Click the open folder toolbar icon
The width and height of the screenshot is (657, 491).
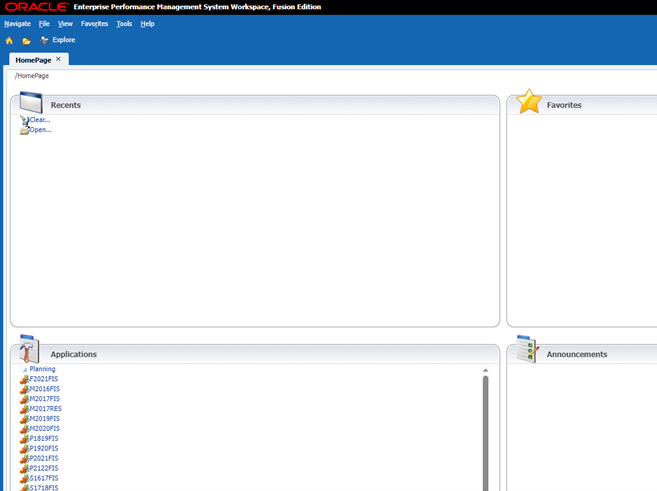[x=27, y=40]
